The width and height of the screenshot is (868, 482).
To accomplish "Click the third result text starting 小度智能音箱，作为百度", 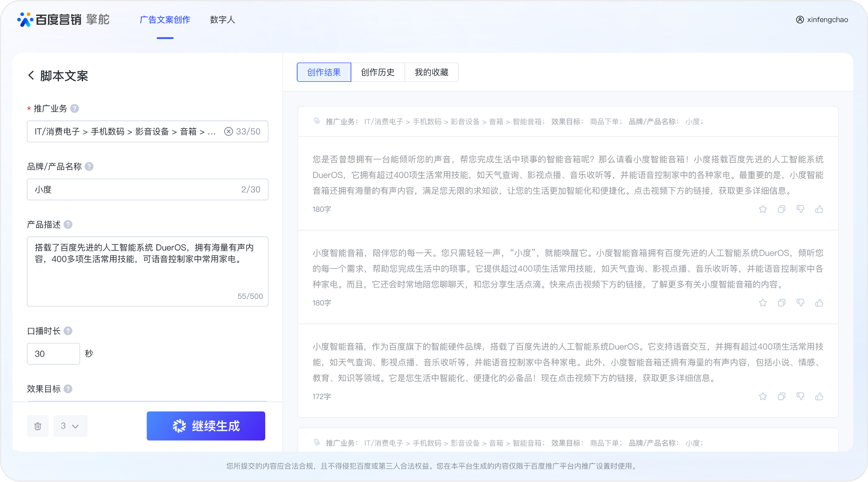I will [x=568, y=362].
